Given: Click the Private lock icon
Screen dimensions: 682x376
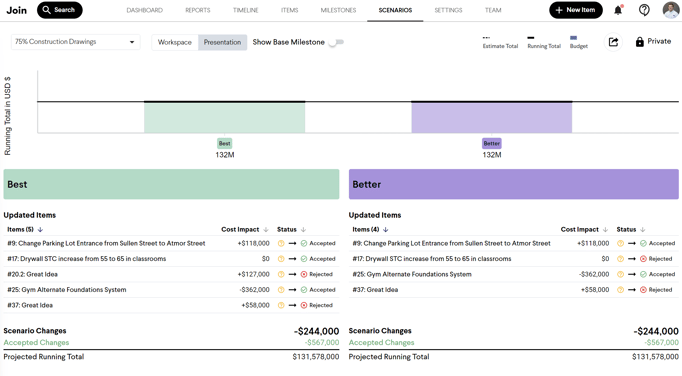Looking at the screenshot, I should click(x=639, y=42).
